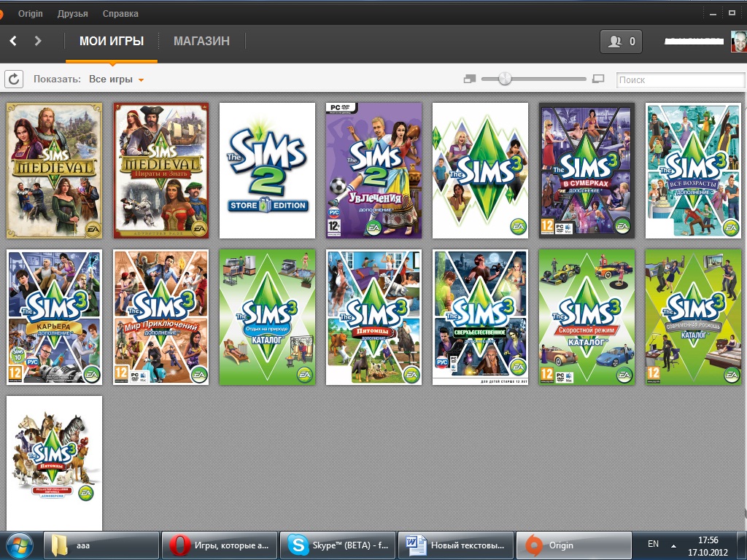Viewport: 747px width, 560px height.
Task: Select The Sims 3 base game cover
Action: pos(480,171)
